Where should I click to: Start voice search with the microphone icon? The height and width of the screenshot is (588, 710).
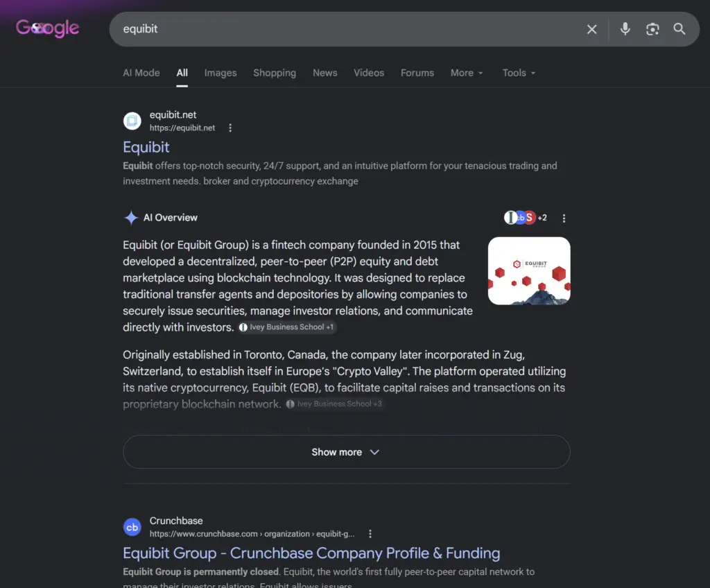coord(625,29)
